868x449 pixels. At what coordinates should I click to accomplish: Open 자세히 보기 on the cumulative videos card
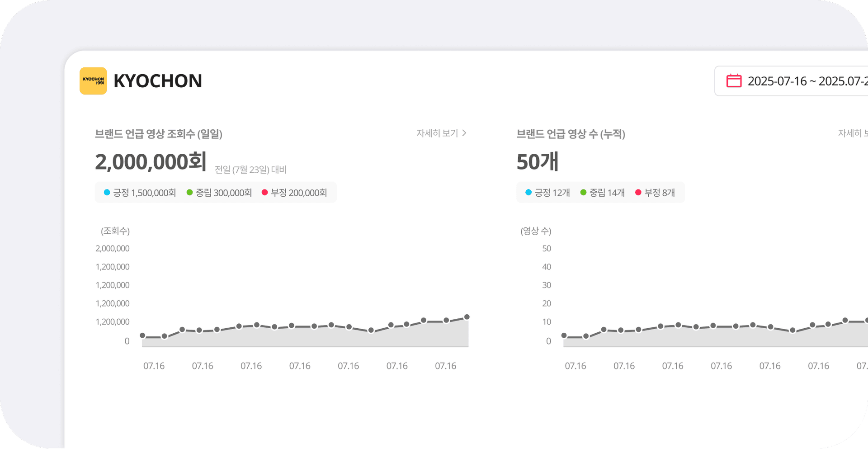(853, 133)
